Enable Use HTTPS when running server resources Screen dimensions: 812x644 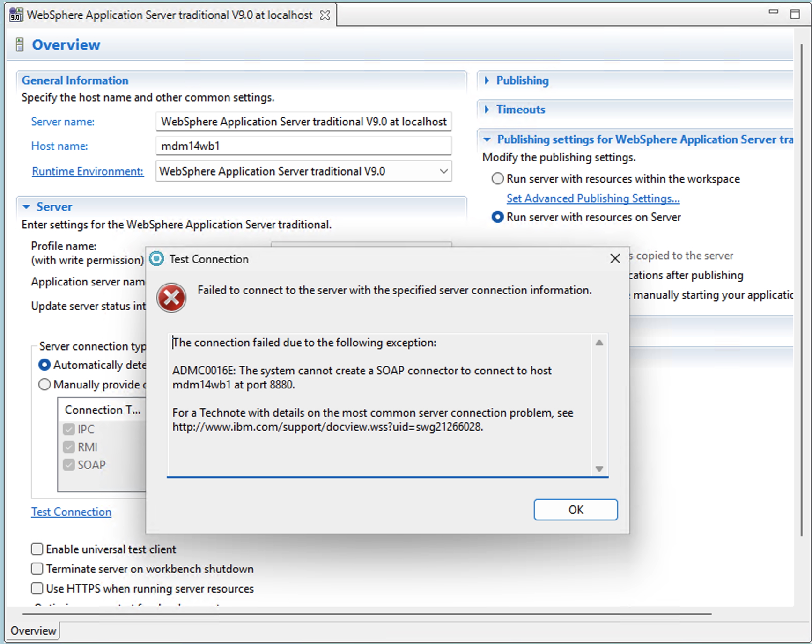tap(37, 588)
